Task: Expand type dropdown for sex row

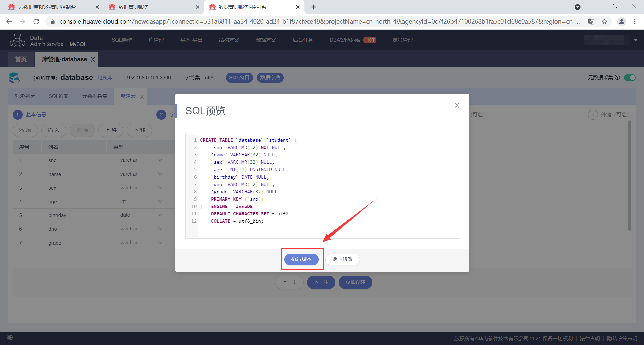Action: (160, 188)
